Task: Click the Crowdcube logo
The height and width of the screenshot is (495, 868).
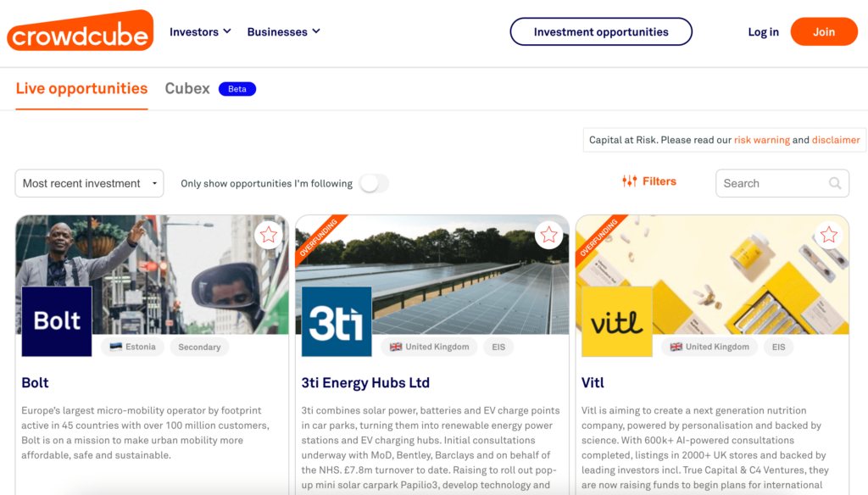Action: [x=81, y=31]
